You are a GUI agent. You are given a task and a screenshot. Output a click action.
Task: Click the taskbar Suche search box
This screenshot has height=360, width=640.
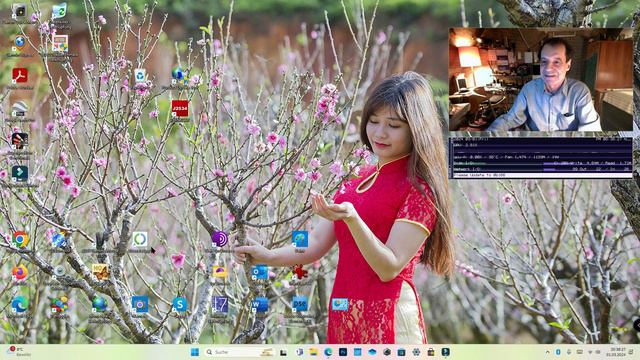pyautogui.click(x=239, y=352)
